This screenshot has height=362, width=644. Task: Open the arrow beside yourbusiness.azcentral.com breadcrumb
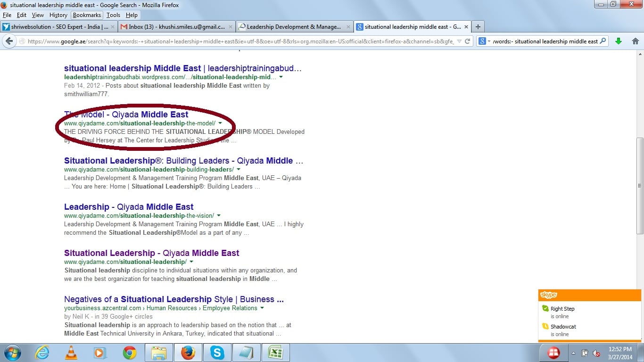click(262, 308)
